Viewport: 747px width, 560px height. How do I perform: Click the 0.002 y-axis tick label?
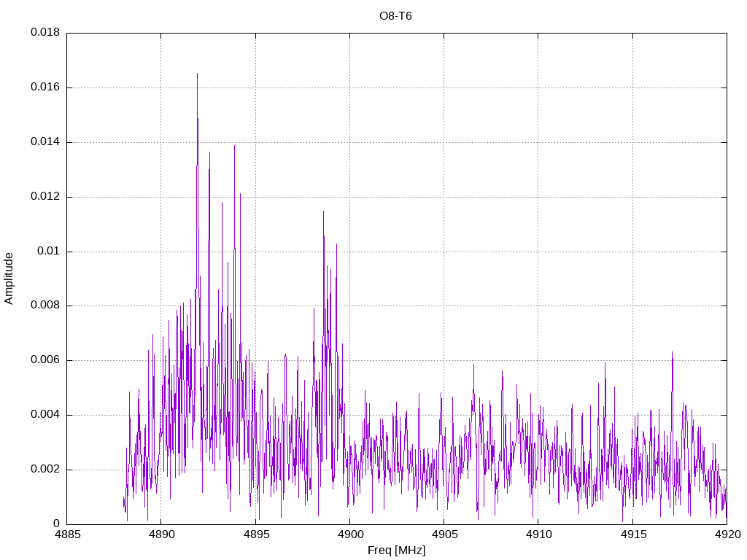(x=45, y=469)
